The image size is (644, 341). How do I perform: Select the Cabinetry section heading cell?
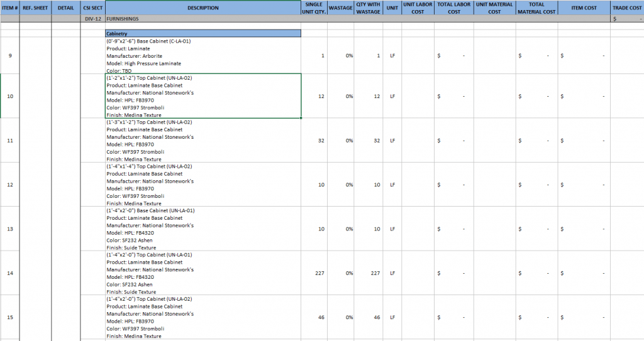pyautogui.click(x=203, y=33)
